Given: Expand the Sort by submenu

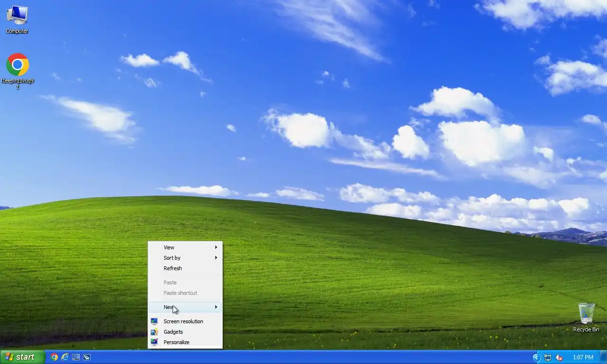Looking at the screenshot, I should [185, 258].
